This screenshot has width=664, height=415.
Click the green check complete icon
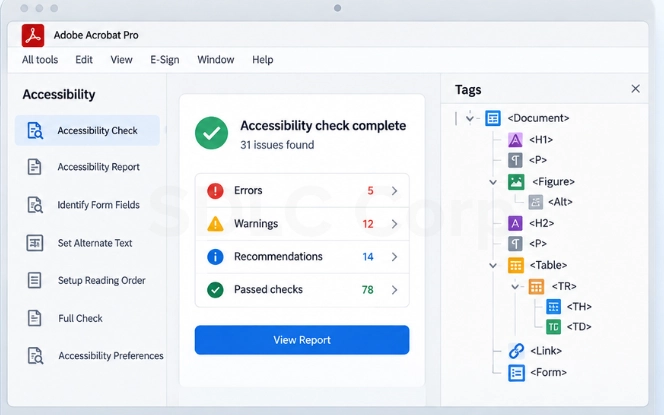click(211, 133)
